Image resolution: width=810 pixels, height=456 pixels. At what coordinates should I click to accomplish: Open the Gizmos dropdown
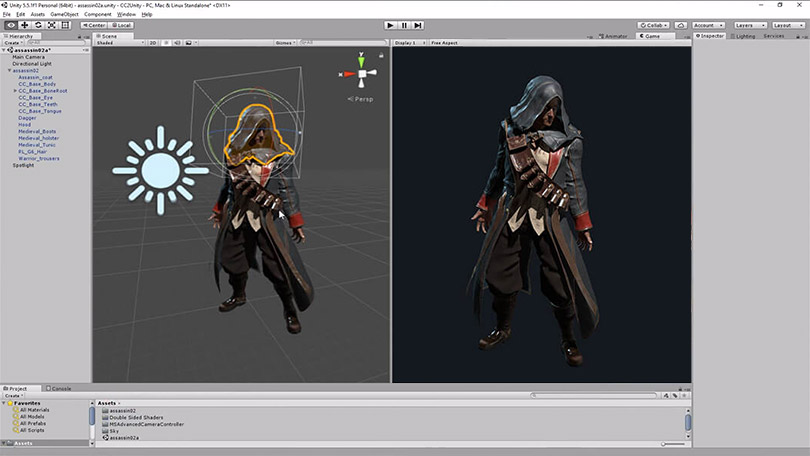(285, 43)
